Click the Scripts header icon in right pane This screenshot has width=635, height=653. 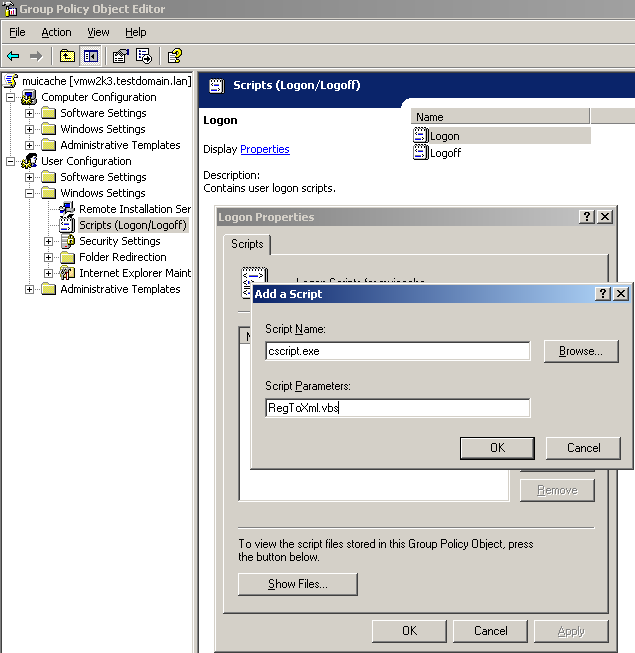coord(217,86)
